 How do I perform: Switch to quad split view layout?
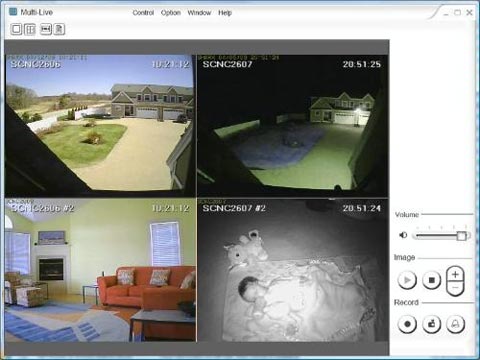tap(30, 29)
